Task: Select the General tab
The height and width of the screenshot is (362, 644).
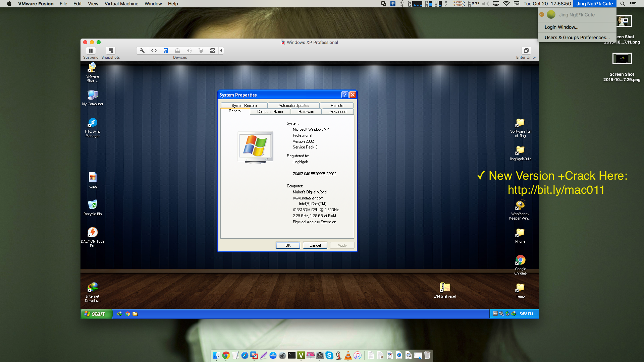Action: 235,111
